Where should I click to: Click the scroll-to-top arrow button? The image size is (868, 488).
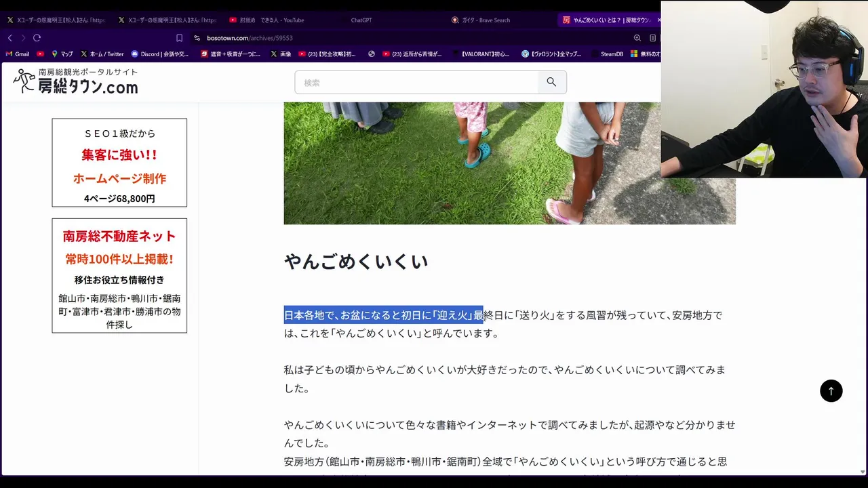pyautogui.click(x=831, y=391)
